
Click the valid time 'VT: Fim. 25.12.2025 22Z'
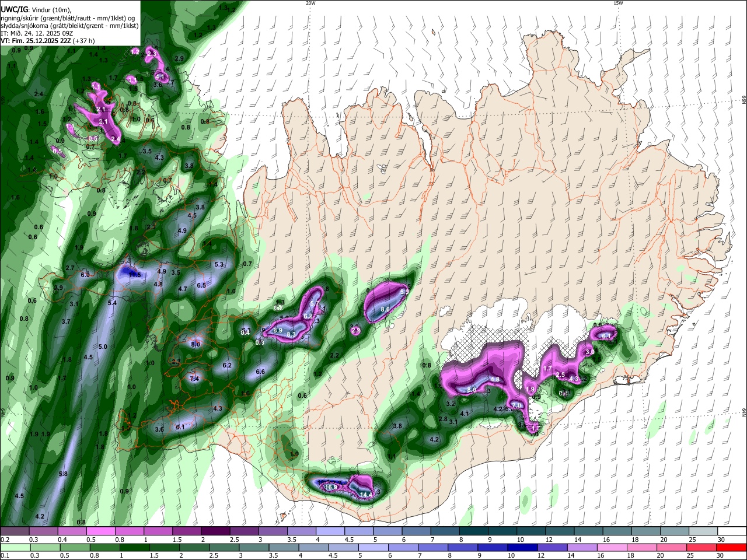tap(35, 41)
